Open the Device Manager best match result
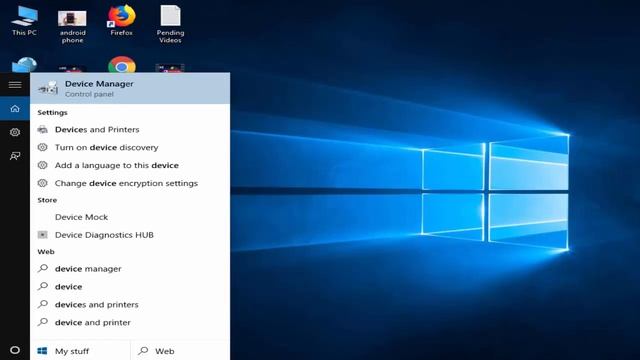Screen dimensions: 640x360 pos(130,88)
